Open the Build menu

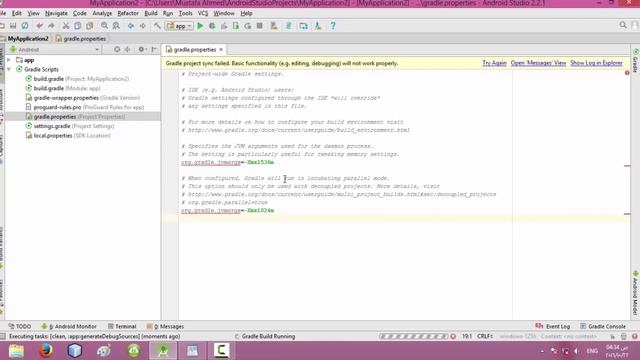151,13
